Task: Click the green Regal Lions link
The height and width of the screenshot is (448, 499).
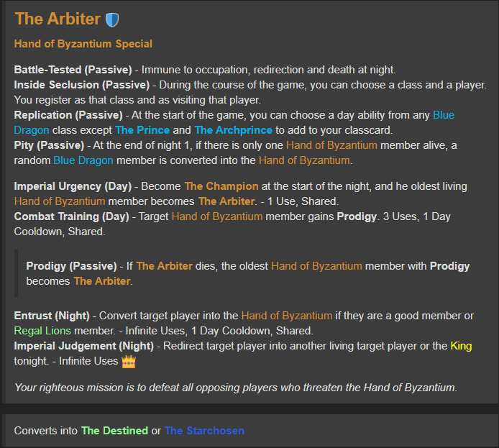Action: pyautogui.click(x=42, y=331)
